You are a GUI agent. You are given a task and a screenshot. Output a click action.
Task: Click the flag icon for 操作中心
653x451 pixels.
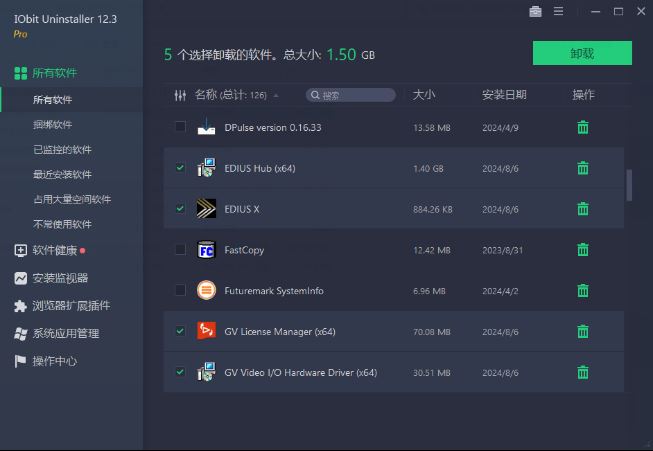20,361
